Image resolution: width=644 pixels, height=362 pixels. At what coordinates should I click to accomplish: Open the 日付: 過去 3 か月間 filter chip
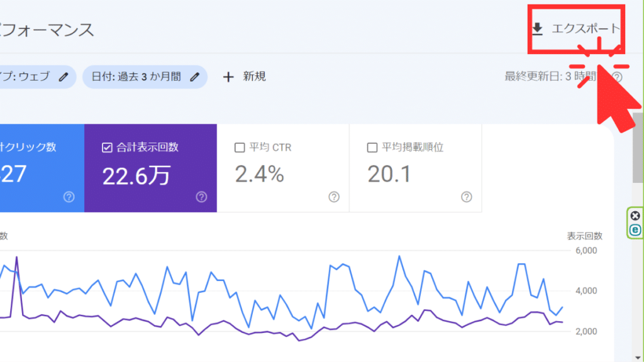pyautogui.click(x=145, y=77)
